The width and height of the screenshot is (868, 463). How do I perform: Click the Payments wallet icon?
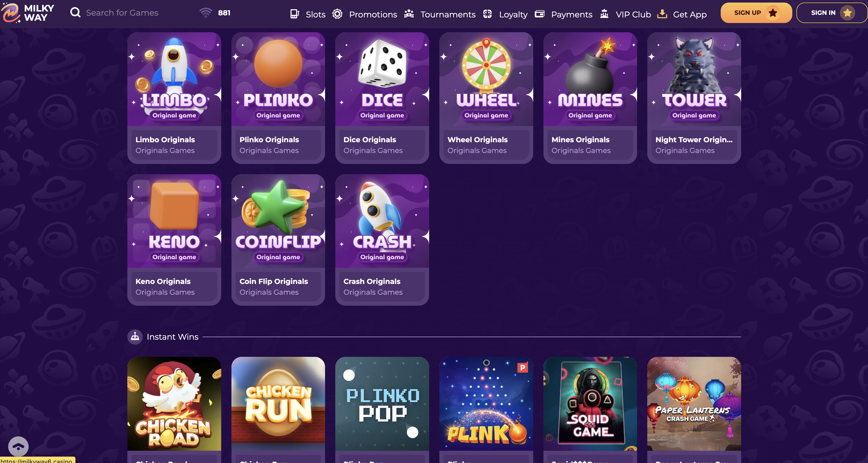pos(539,14)
